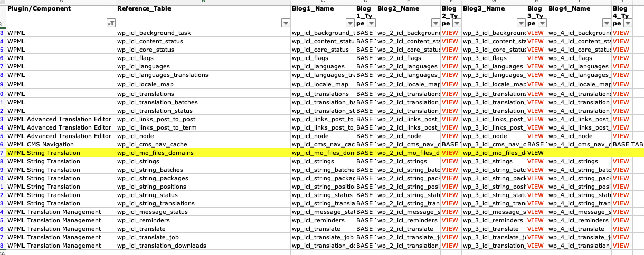644x255 pixels.
Task: Select the Plugin/Component header cell
Action: (61, 16)
